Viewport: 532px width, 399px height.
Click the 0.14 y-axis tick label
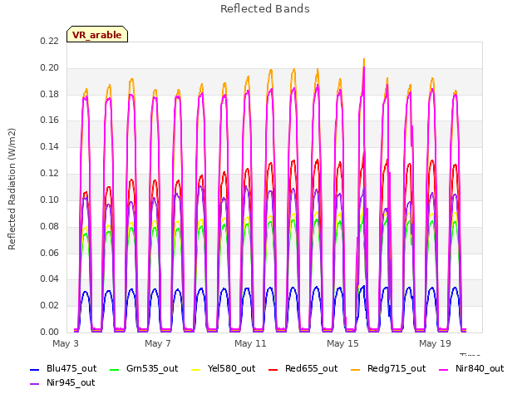pyautogui.click(x=50, y=146)
